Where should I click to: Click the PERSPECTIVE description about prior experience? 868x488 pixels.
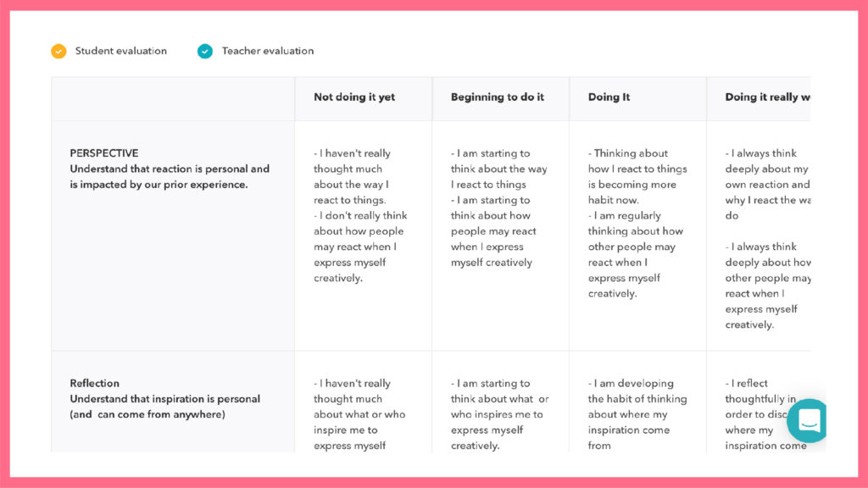click(170, 176)
